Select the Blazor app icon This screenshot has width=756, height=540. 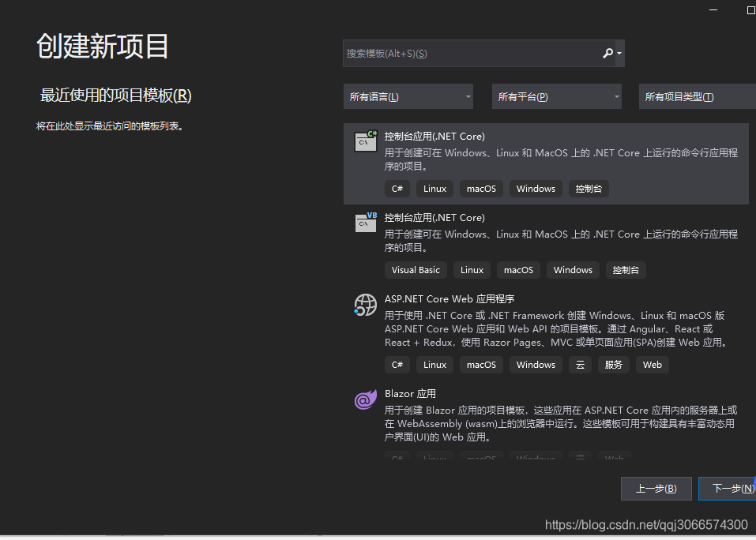pyautogui.click(x=366, y=399)
